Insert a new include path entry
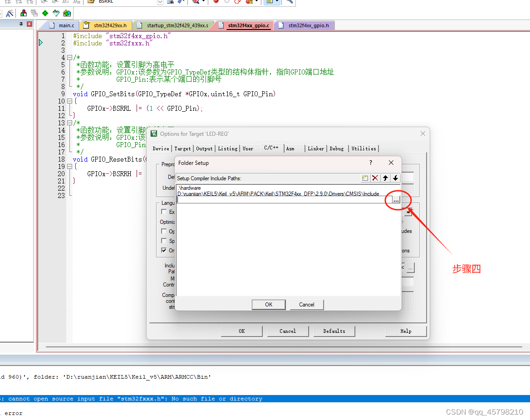Screen dimensions: 530x420 coord(365,178)
